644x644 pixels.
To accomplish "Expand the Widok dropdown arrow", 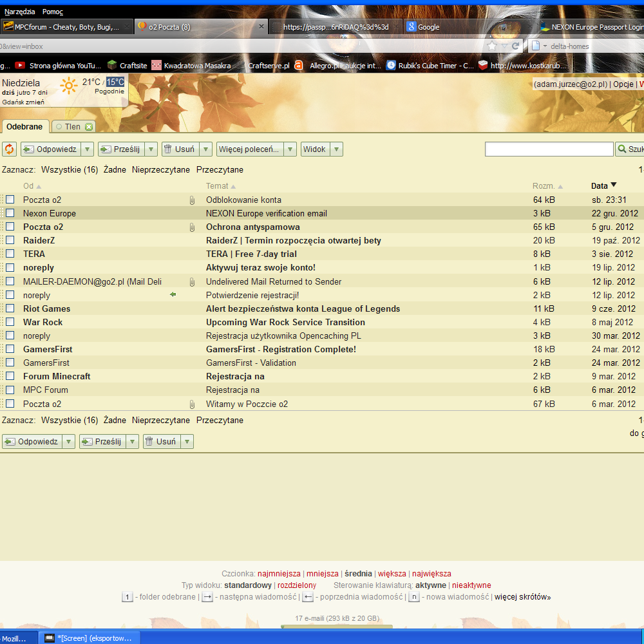I will [336, 149].
